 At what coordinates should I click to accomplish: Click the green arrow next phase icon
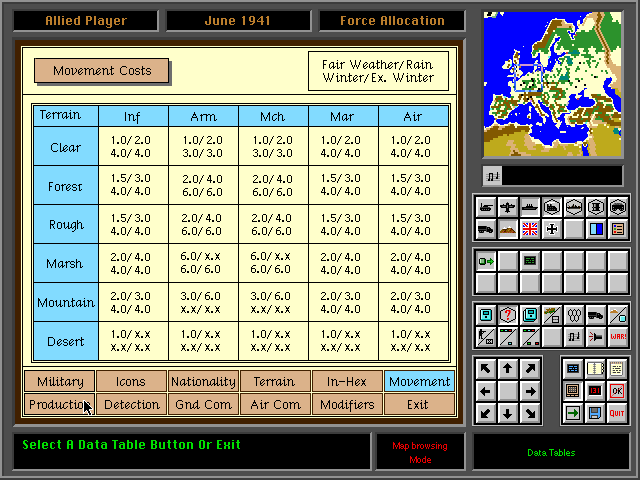tap(573, 413)
